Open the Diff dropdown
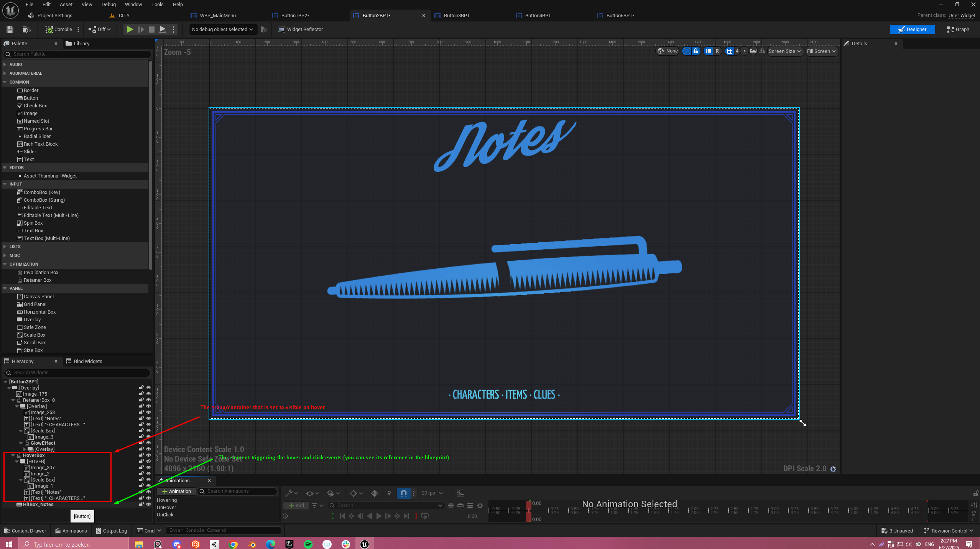Screen dimensions: 980x549 point(100,30)
